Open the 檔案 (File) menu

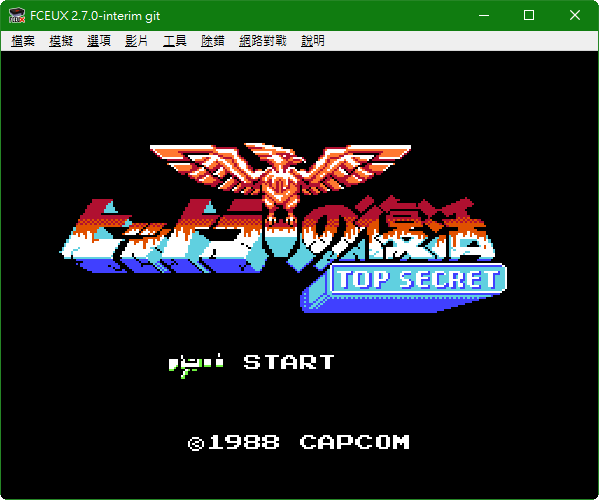pyautogui.click(x=23, y=41)
